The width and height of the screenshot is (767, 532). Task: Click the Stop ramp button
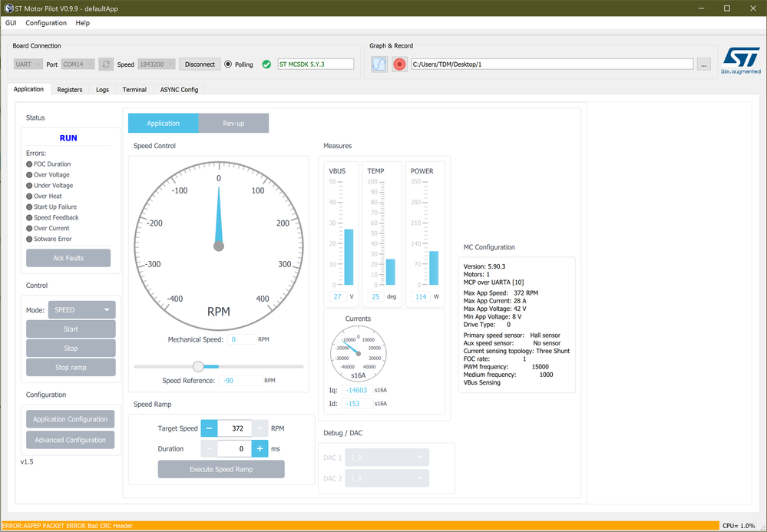[x=71, y=367]
